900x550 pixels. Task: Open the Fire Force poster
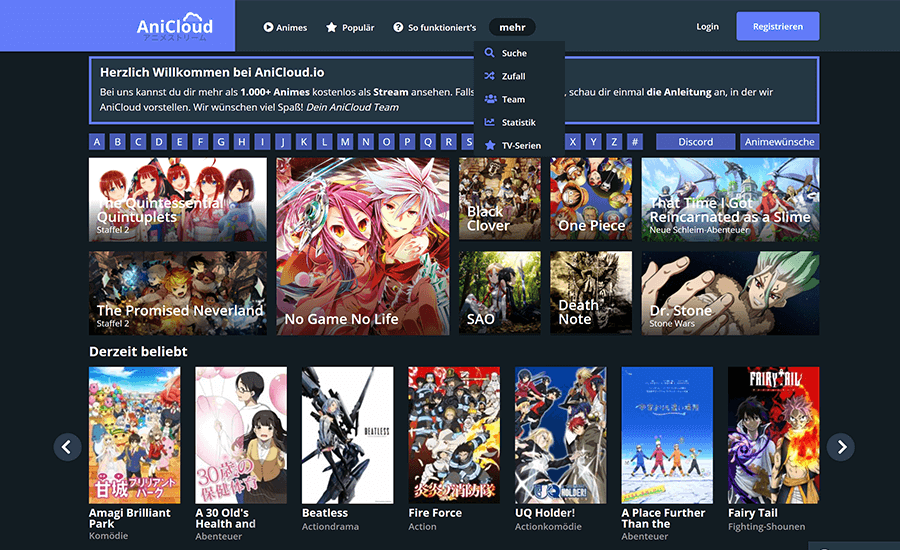click(454, 435)
